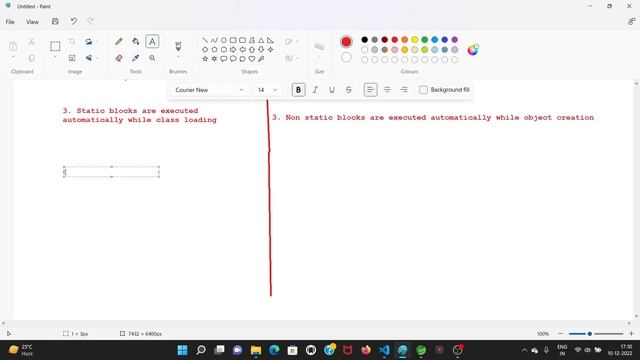
Task: Select the Magnifier tool
Action: coord(152,58)
